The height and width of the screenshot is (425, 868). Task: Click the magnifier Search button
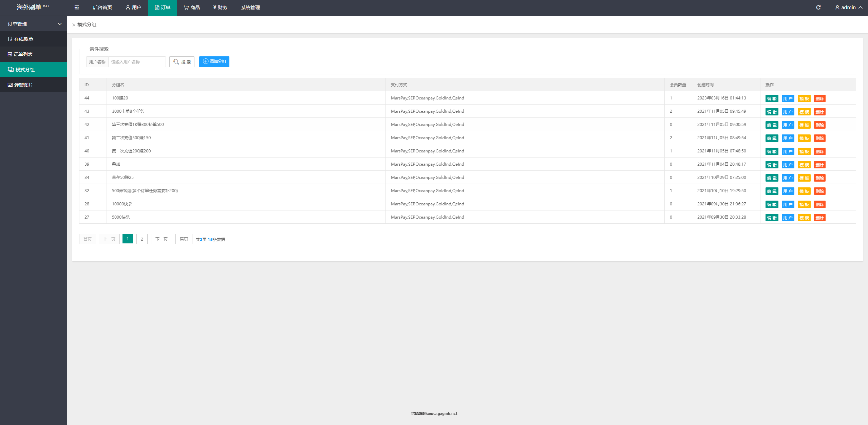182,62
